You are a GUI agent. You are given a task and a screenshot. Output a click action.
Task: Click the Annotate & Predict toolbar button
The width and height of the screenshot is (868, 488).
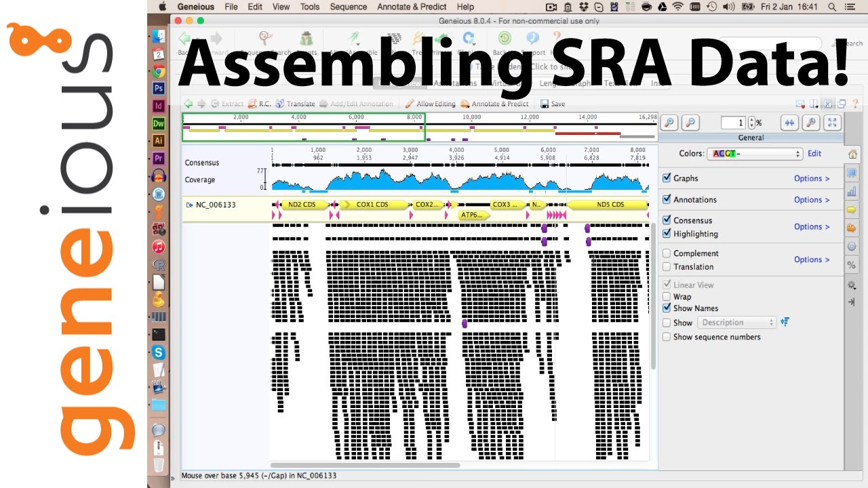point(495,104)
